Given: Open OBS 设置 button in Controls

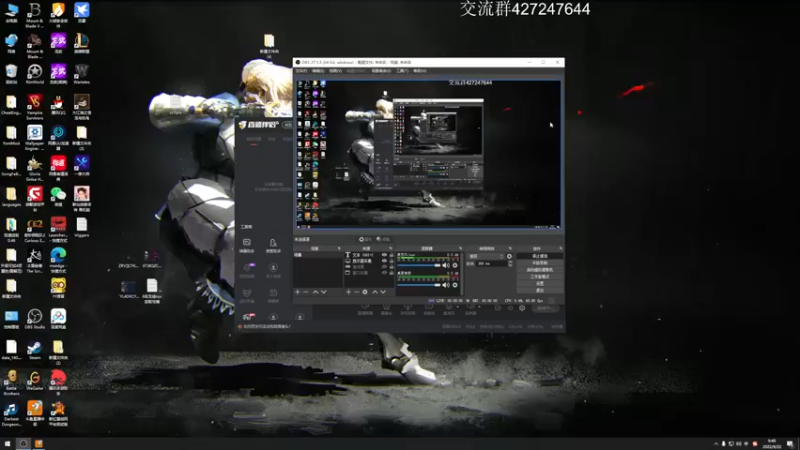Looking at the screenshot, I should (540, 283).
